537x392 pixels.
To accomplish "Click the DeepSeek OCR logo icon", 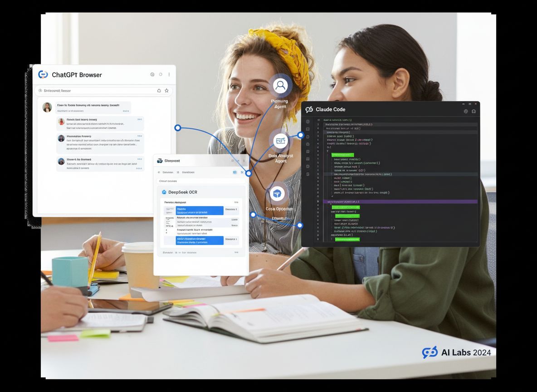I will 164,192.
